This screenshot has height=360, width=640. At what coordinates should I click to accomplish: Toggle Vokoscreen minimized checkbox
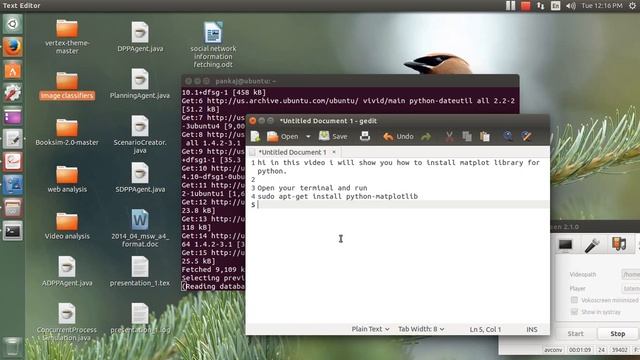coord(574,300)
